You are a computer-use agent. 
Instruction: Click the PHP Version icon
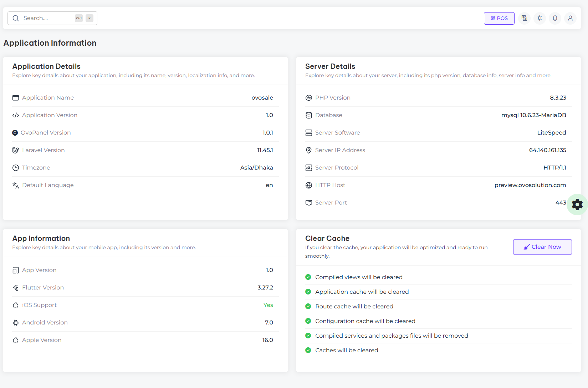(309, 98)
